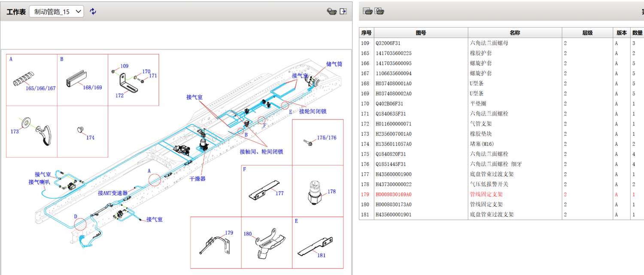Click callout 179 in the diagram
This screenshot has width=644, height=275.
point(229,233)
